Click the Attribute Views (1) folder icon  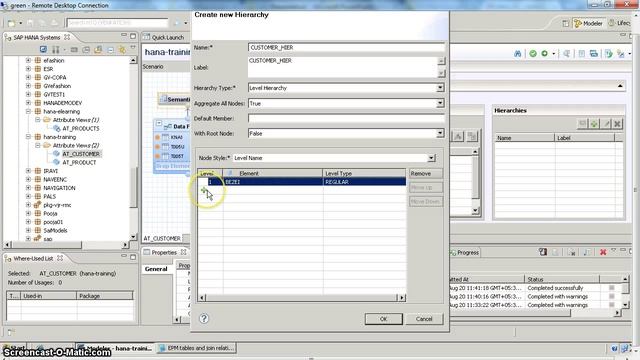pyautogui.click(x=47, y=120)
